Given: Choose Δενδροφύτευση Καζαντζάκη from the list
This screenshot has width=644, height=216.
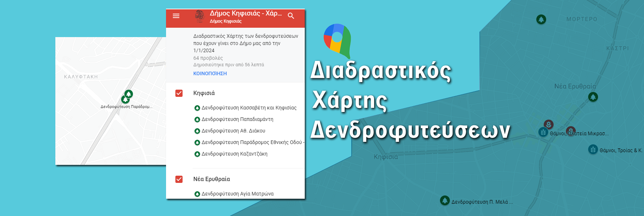Looking at the screenshot, I should 234,154.
